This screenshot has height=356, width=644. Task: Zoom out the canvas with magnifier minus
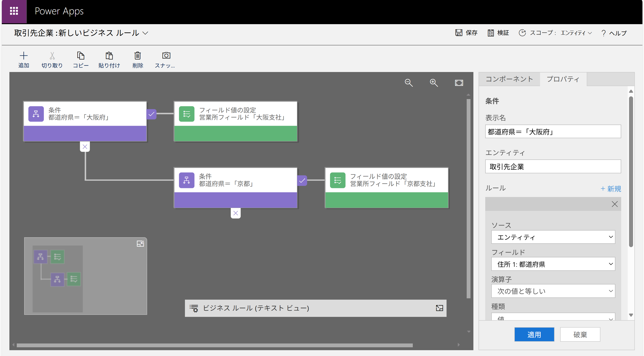(409, 83)
